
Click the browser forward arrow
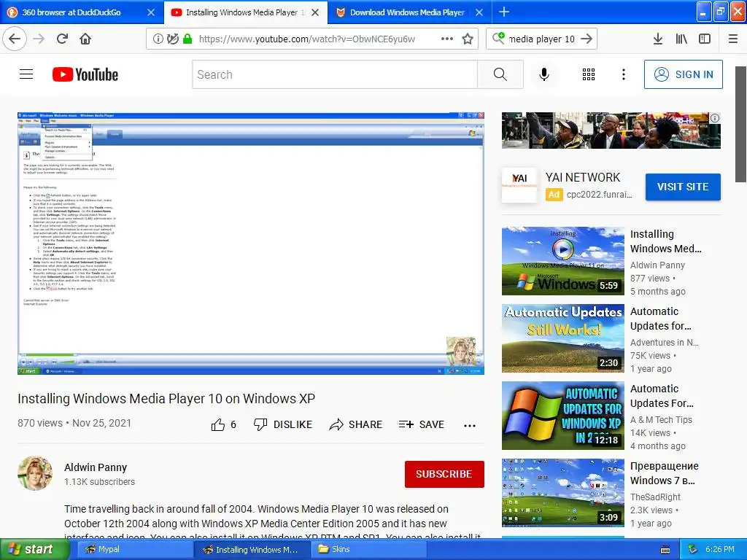(39, 39)
